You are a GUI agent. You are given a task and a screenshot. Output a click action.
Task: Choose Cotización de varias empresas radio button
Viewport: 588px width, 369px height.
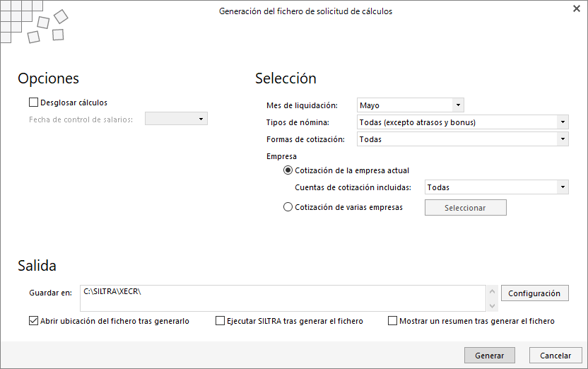click(x=288, y=207)
